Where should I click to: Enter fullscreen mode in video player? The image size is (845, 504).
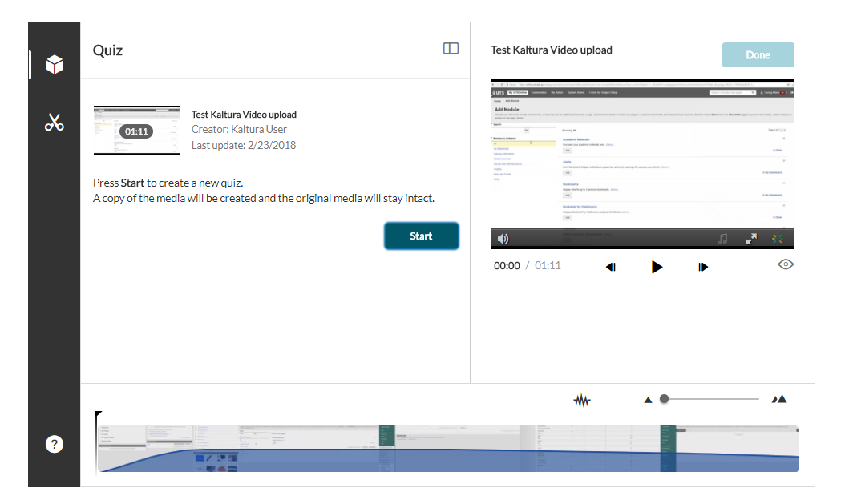(x=751, y=239)
